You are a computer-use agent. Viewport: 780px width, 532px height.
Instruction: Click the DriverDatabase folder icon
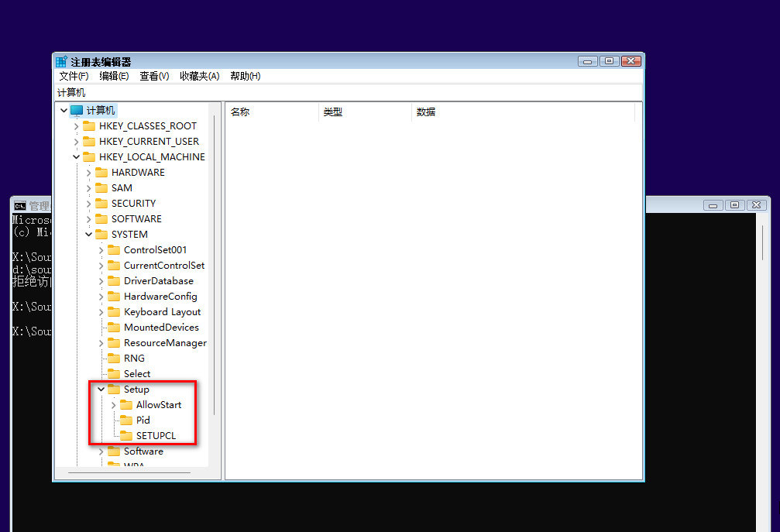(x=114, y=280)
